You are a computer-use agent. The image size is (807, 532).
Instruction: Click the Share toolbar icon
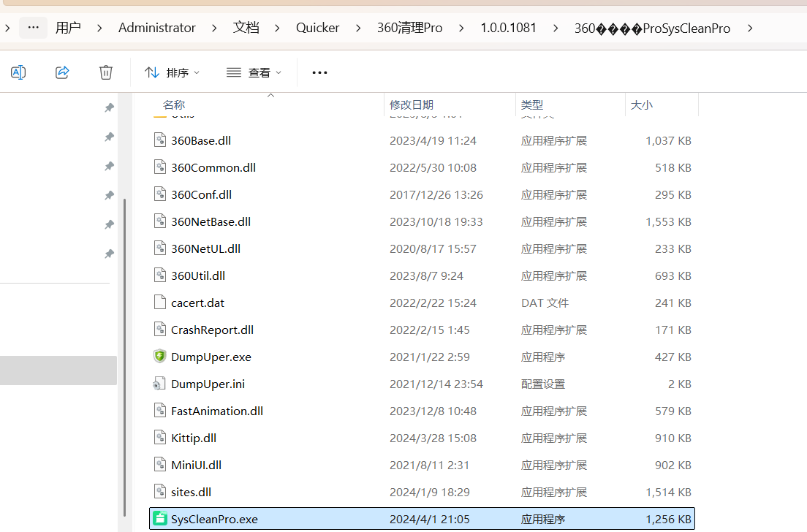click(62, 72)
